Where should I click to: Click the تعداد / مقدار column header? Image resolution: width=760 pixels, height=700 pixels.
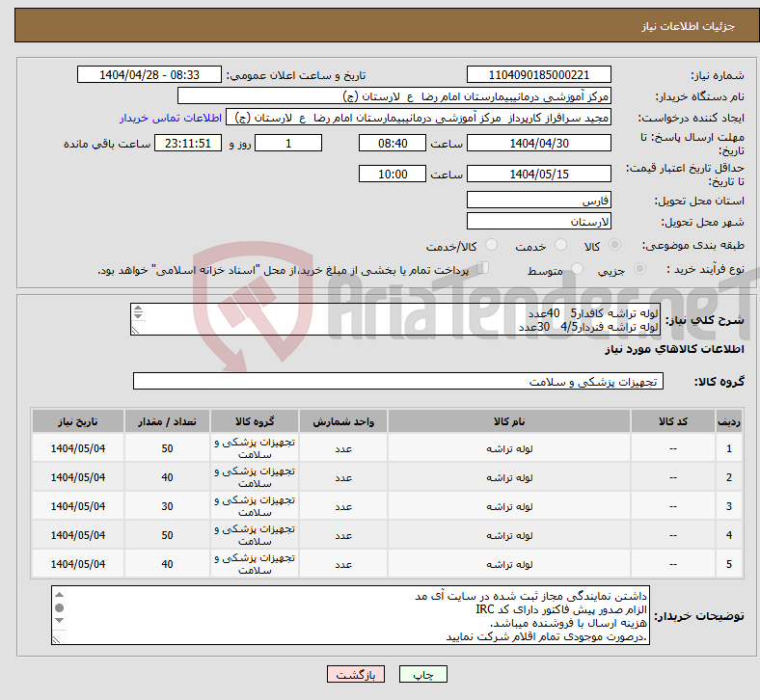click(167, 421)
